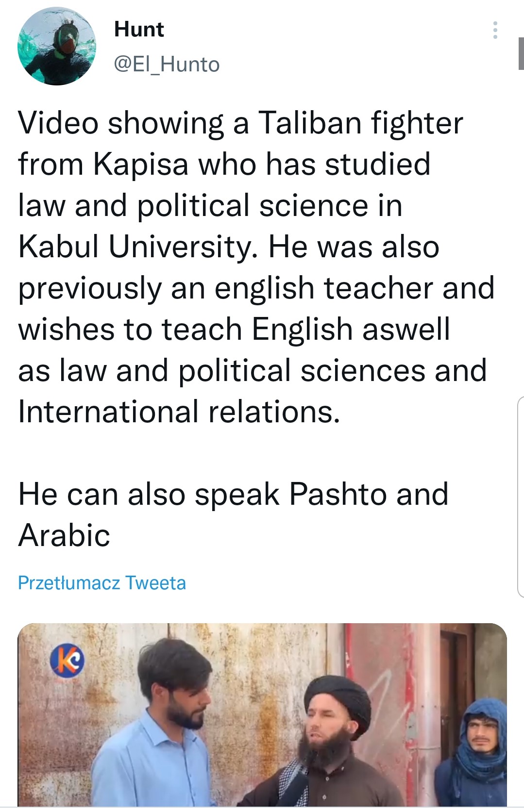The width and height of the screenshot is (524, 812).
Task: Click the words "Kabul University" in tweet
Action: (x=136, y=247)
